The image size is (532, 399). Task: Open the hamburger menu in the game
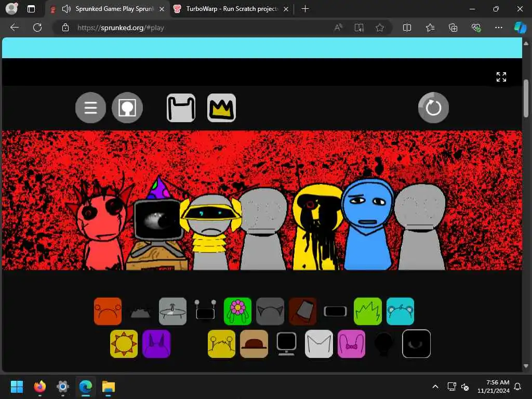[x=90, y=108]
